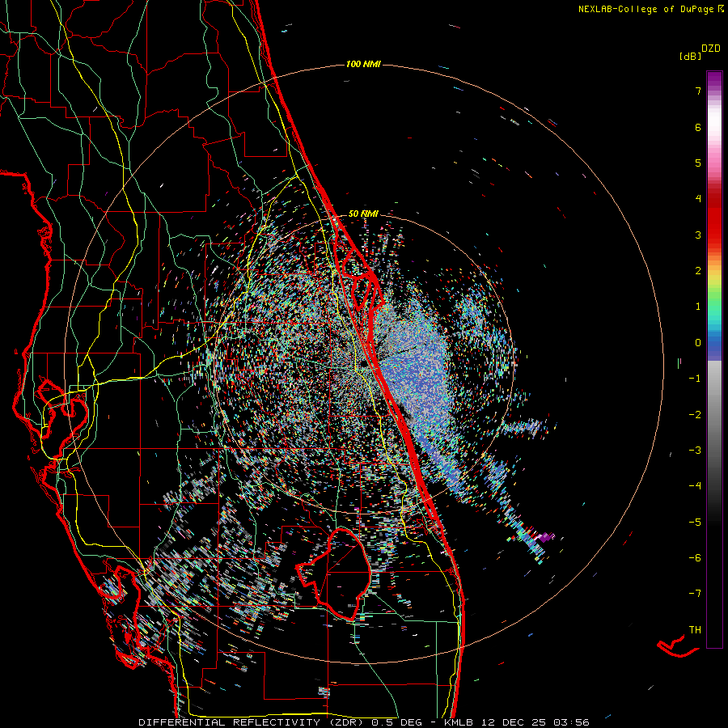Click the 50 NMI range ring label
Viewport: 728px width, 728px height.
coord(363,214)
